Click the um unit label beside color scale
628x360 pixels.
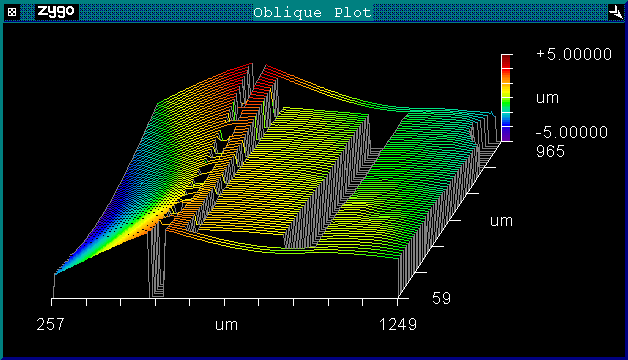(x=547, y=98)
